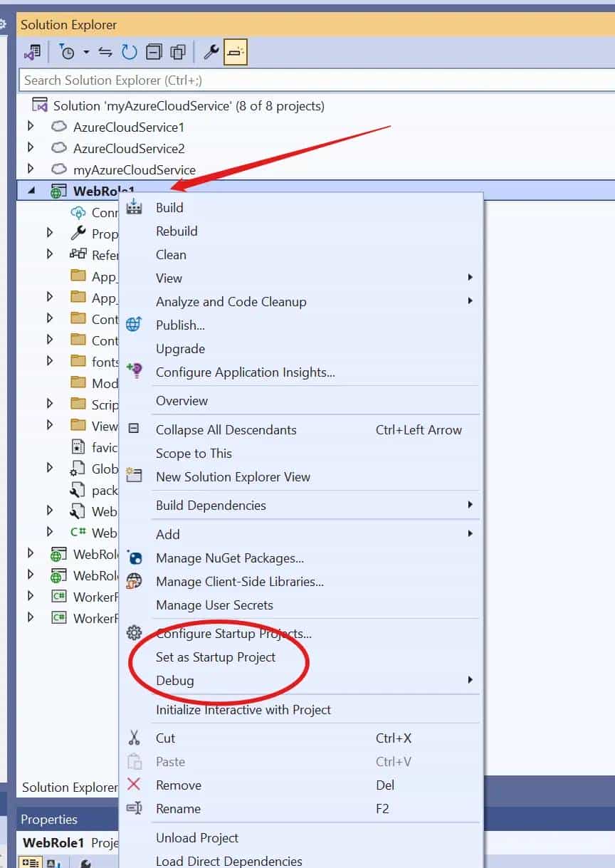Click the Refresh icon in Solution Explorer toolbar

coord(128,51)
